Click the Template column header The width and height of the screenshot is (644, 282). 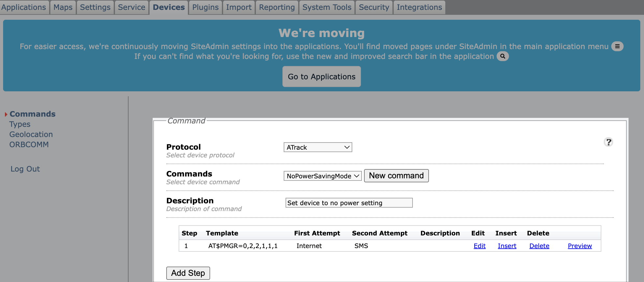pos(222,233)
